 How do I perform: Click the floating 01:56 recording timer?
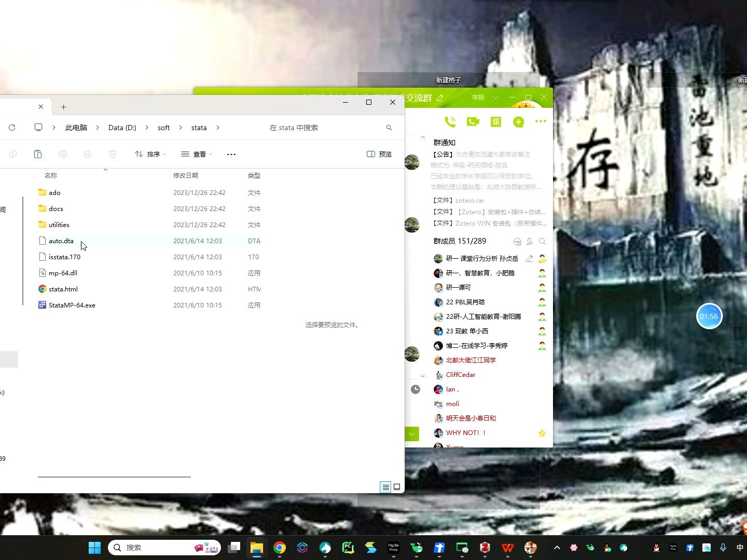click(709, 316)
